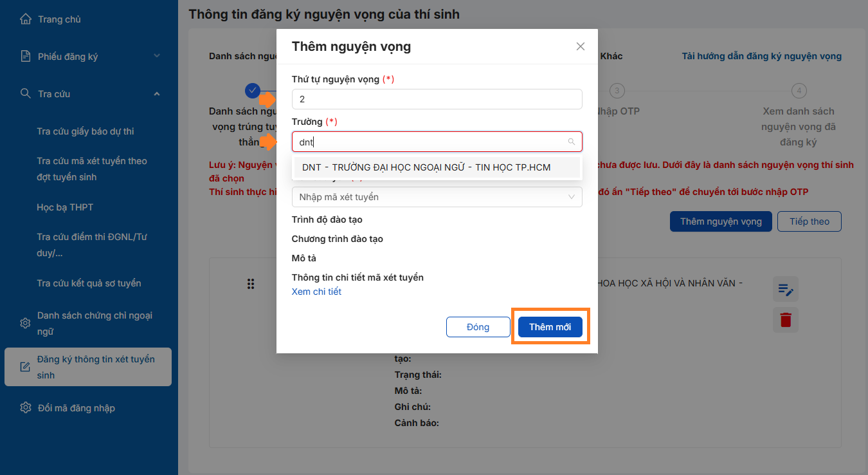Click the Xem danh sách nguyện vọng đã đăng ký step
Viewport: 868px width, 475px height.
[x=799, y=127]
